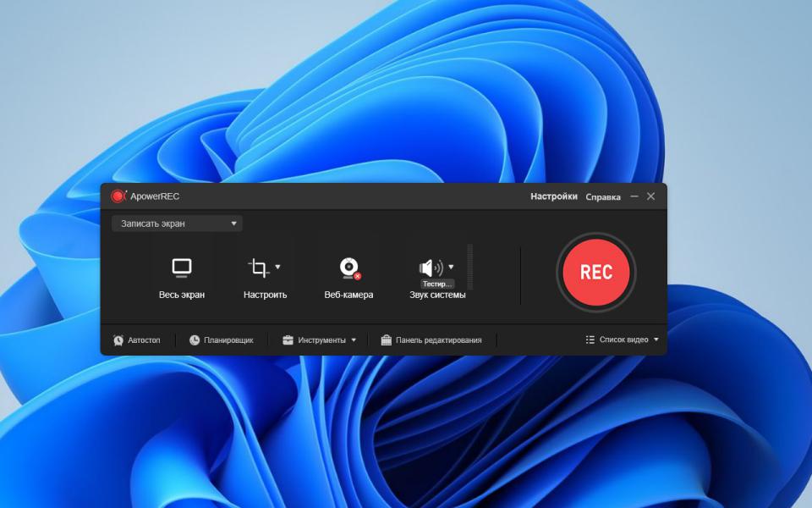812x508 pixels.
Task: Click the Список видео list icon
Action: click(x=590, y=340)
